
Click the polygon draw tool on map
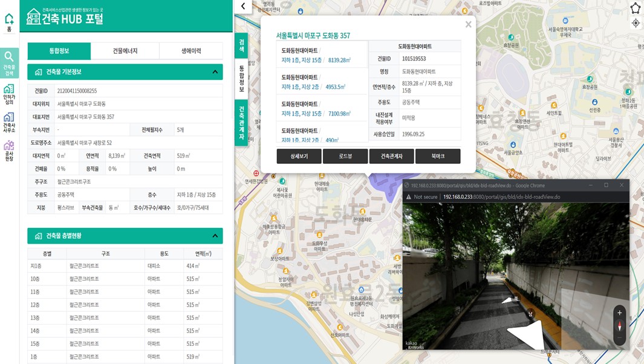(x=635, y=8)
